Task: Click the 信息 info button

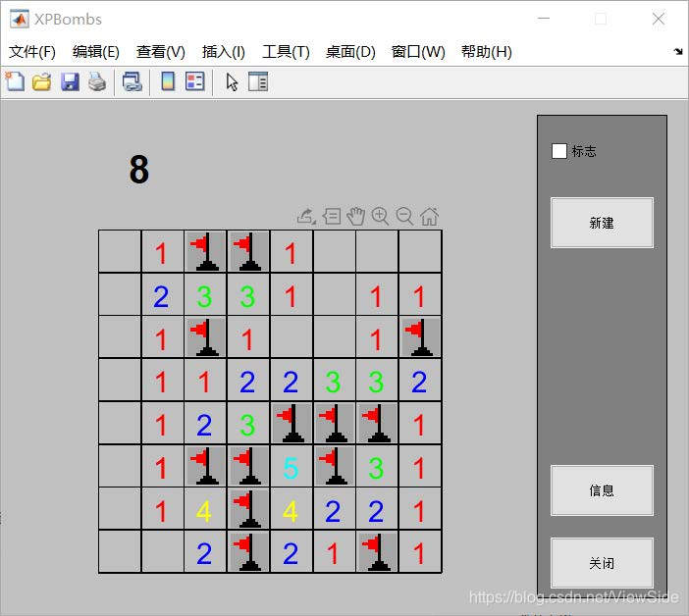Action: pos(602,490)
